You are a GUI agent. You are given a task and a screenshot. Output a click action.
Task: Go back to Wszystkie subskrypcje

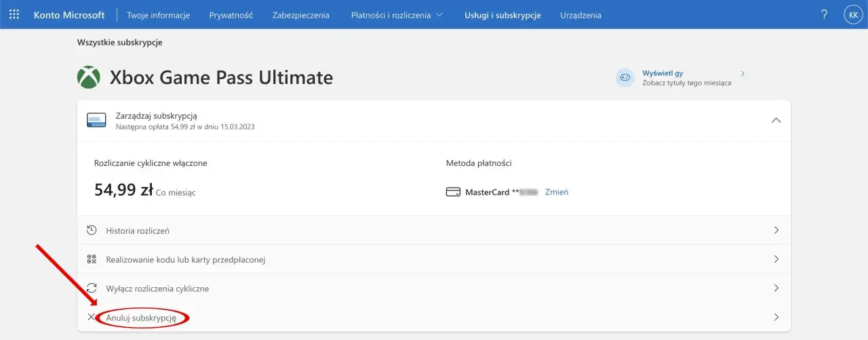(120, 43)
